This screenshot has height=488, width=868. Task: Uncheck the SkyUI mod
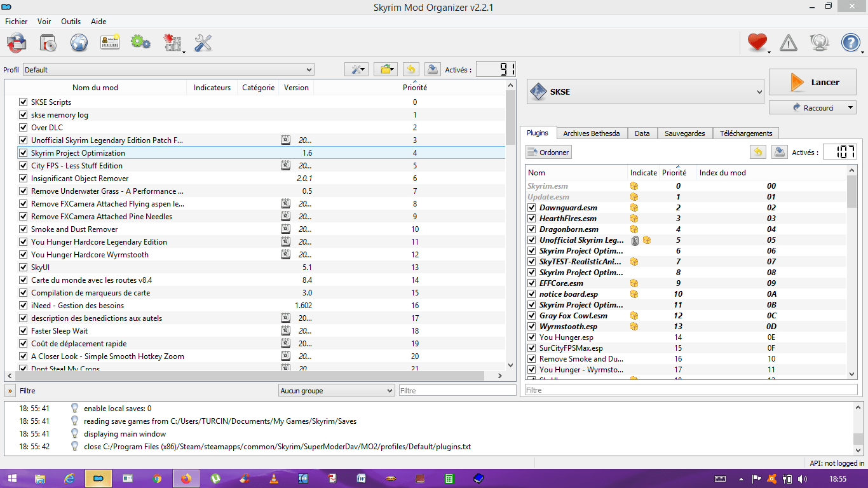tap(24, 267)
